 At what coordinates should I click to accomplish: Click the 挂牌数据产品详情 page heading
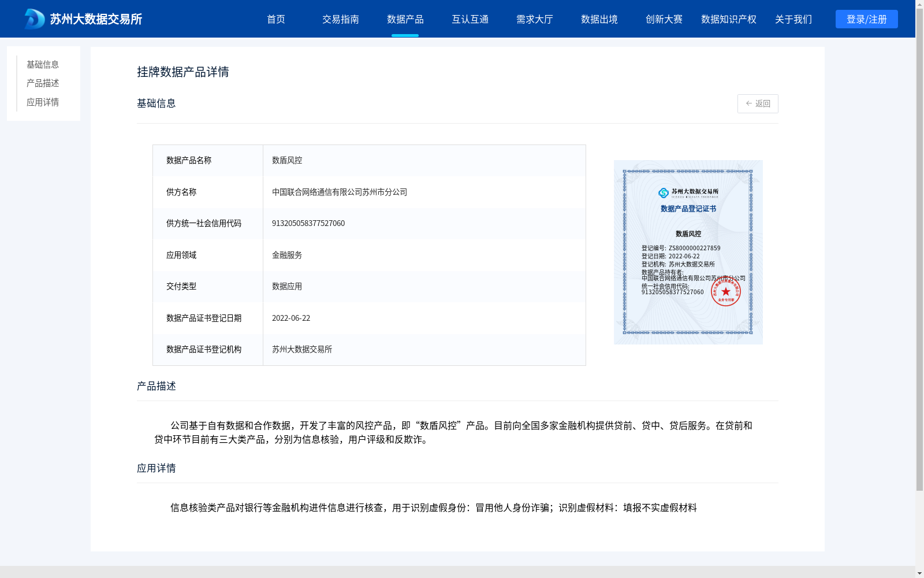pyautogui.click(x=183, y=72)
